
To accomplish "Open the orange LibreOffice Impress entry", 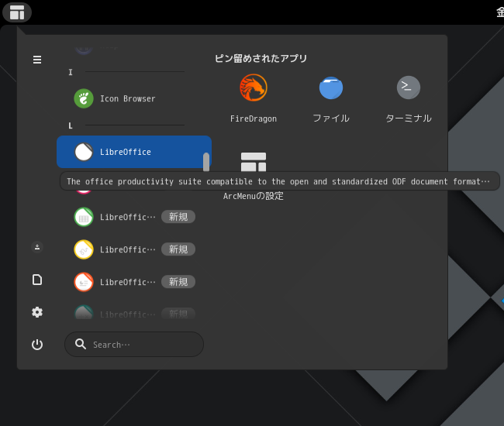I will [134, 282].
